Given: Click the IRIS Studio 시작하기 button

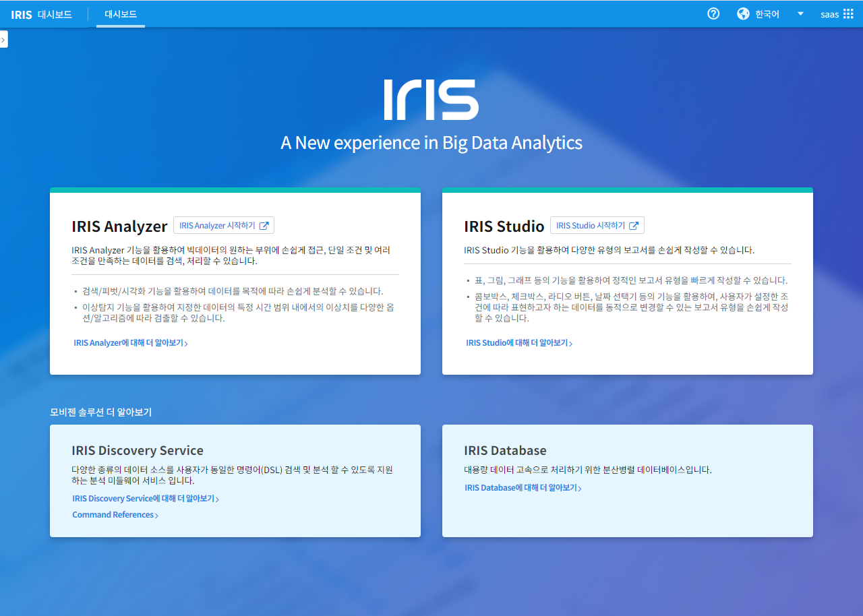Looking at the screenshot, I should tap(597, 225).
